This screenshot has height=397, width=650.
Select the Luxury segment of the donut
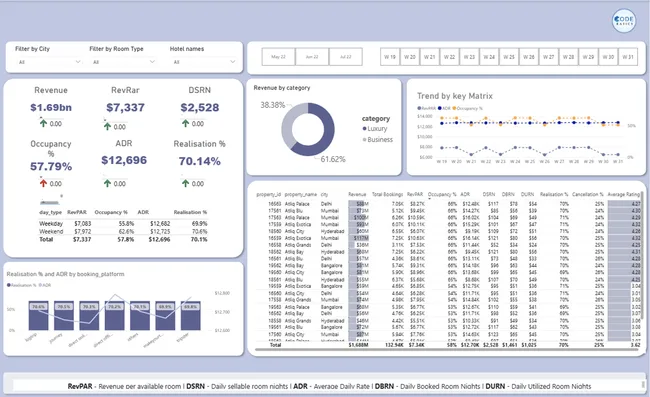[326, 131]
